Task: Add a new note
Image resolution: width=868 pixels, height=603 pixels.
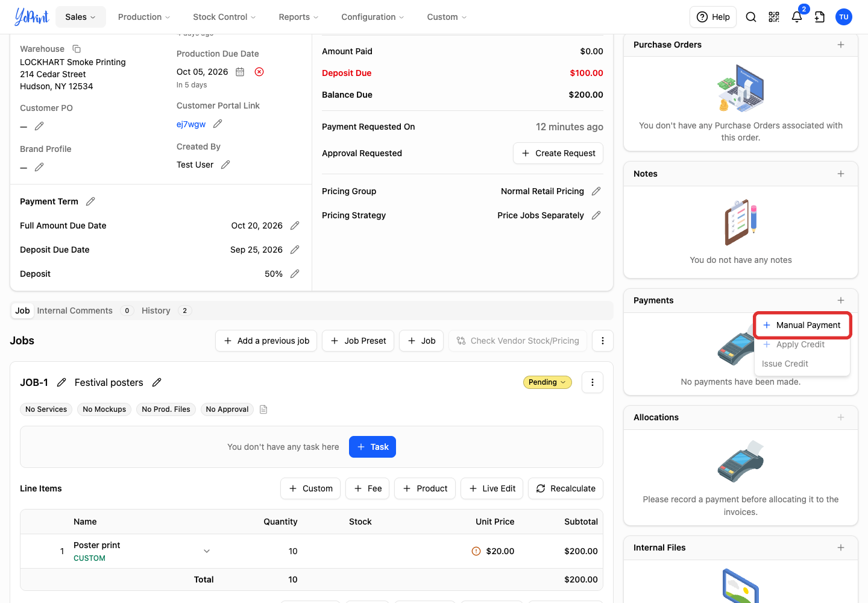Action: [x=841, y=174]
